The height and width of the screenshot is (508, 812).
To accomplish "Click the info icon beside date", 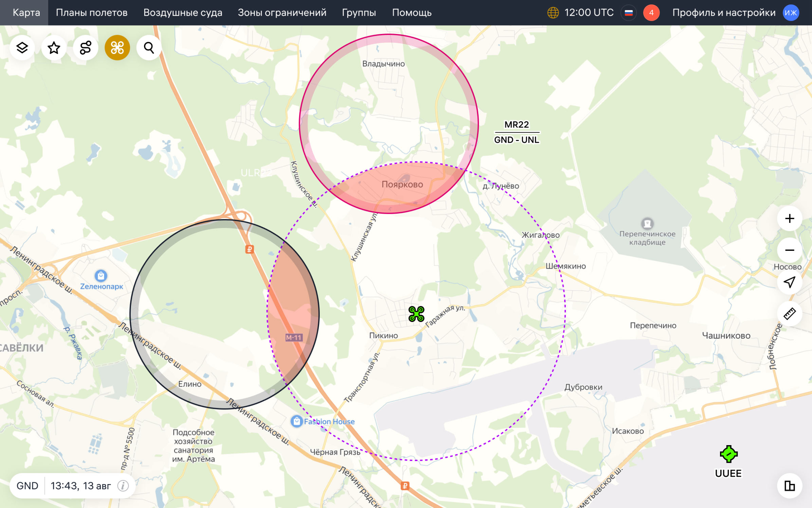I will [x=123, y=486].
